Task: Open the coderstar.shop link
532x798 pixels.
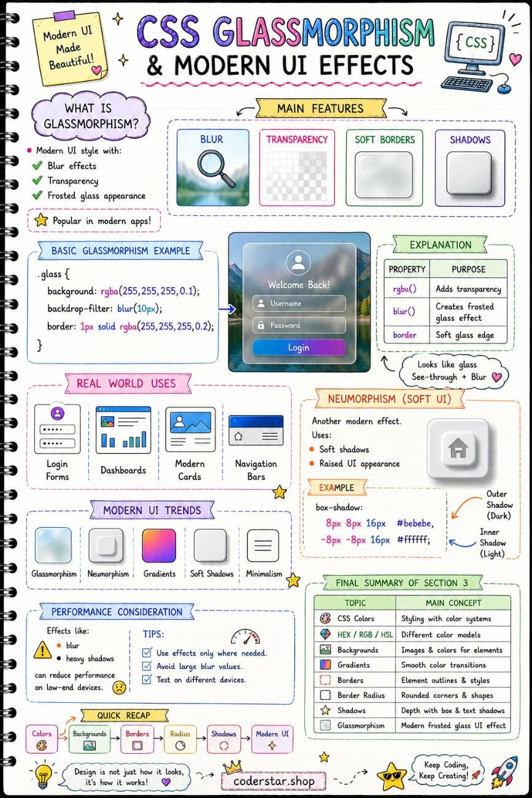Action: pyautogui.click(x=274, y=781)
